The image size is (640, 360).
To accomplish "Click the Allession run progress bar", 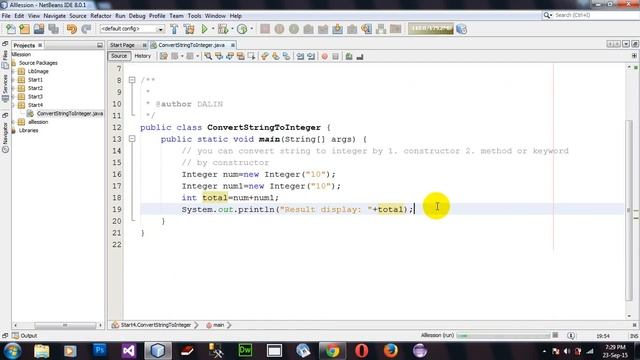I will coord(503,336).
